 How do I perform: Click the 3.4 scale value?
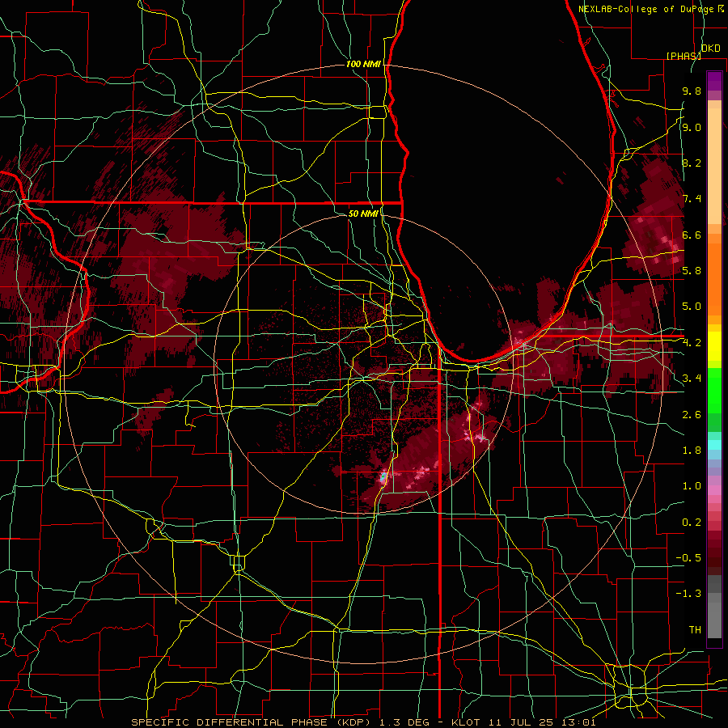[x=692, y=379]
